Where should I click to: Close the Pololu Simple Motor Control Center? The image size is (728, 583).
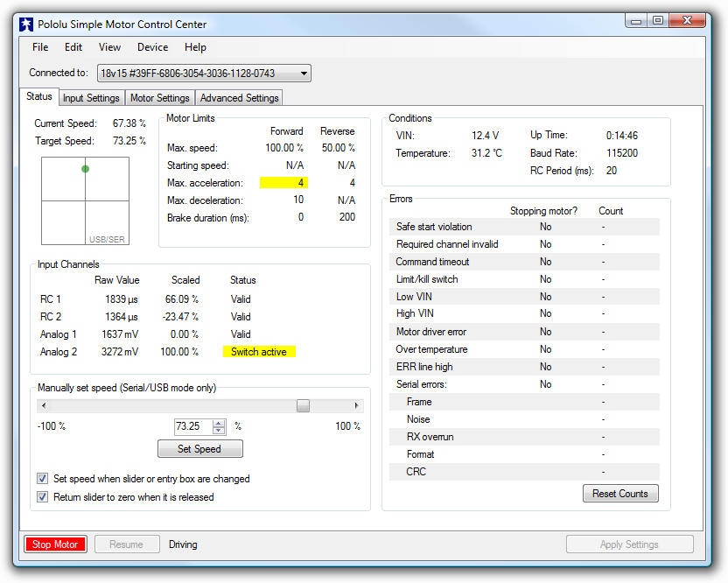[x=688, y=21]
